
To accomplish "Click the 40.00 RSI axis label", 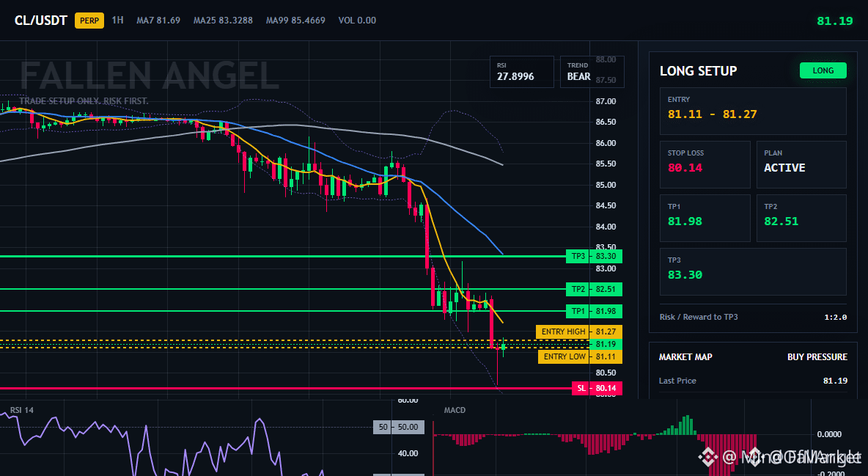I will coord(408,453).
